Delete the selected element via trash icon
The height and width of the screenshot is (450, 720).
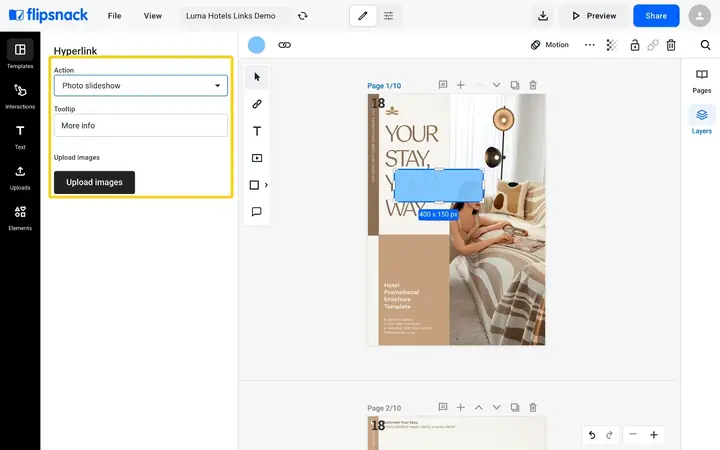pos(671,45)
